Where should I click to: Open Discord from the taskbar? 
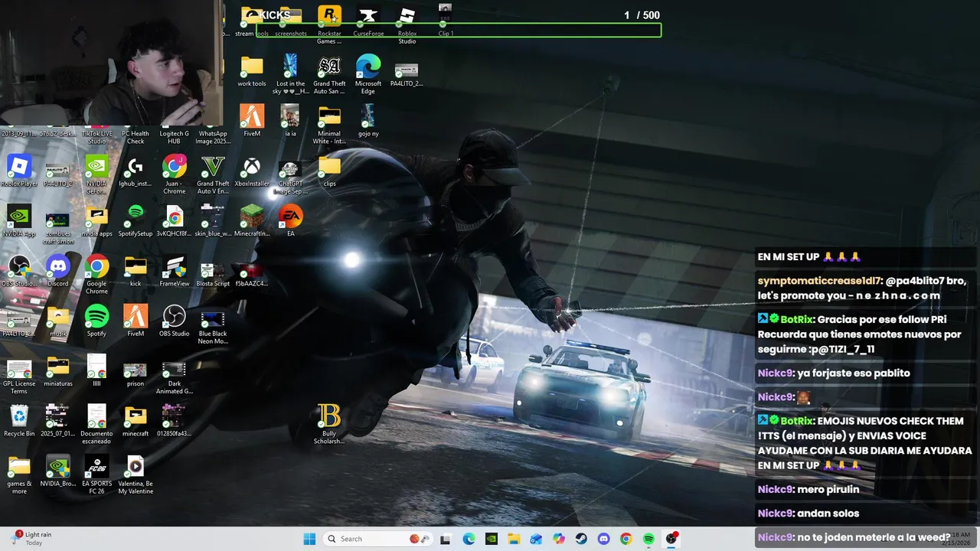pos(603,539)
